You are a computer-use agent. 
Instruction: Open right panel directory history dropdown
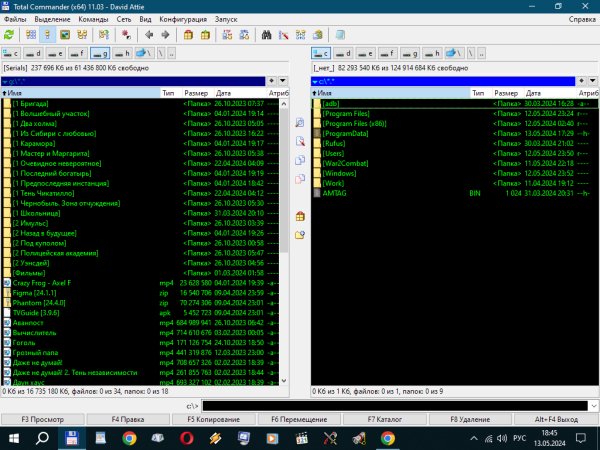tap(593, 81)
